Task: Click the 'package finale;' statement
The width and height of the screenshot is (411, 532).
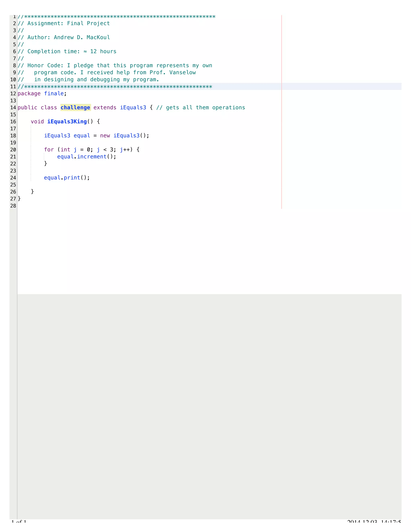Action: 42,94
